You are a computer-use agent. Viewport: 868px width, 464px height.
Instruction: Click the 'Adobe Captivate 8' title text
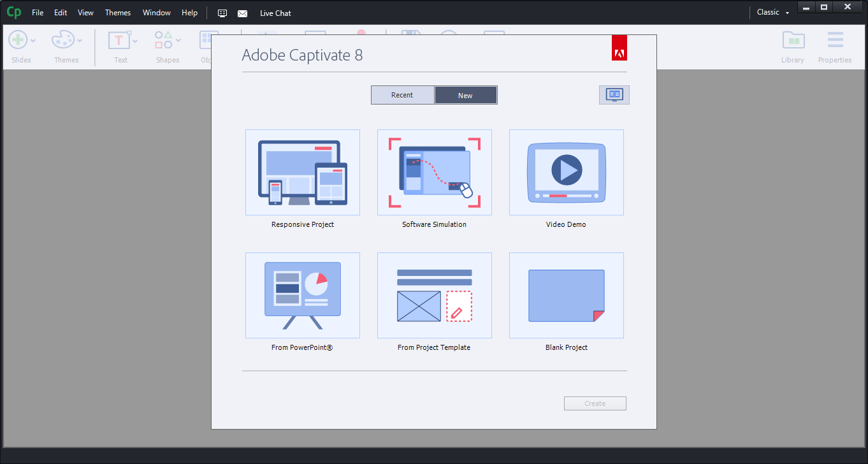302,55
